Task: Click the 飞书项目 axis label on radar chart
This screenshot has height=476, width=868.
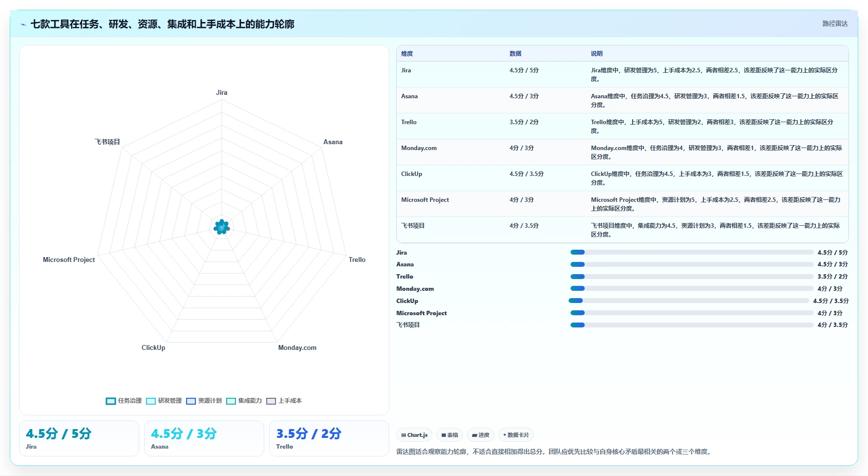Action: [x=107, y=142]
